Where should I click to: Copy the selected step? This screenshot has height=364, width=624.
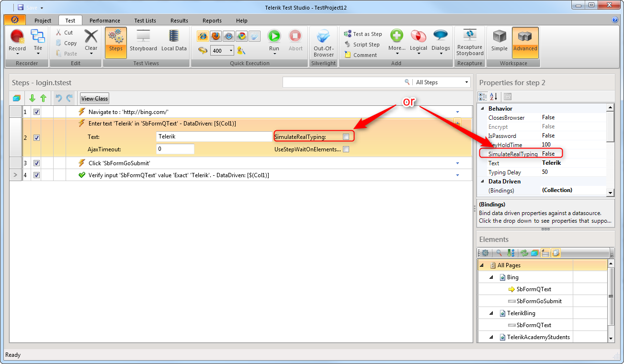pyautogui.click(x=66, y=43)
